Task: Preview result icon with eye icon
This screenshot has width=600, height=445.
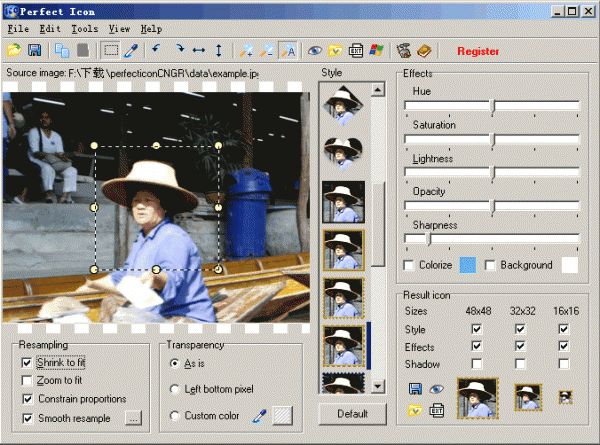Action: (x=437, y=390)
